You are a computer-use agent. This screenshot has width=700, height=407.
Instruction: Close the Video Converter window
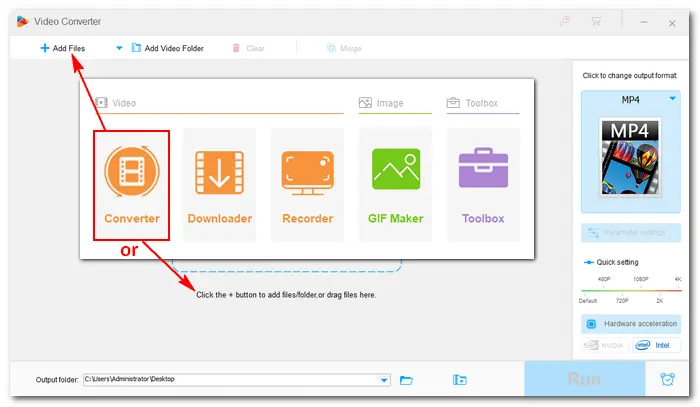672,23
